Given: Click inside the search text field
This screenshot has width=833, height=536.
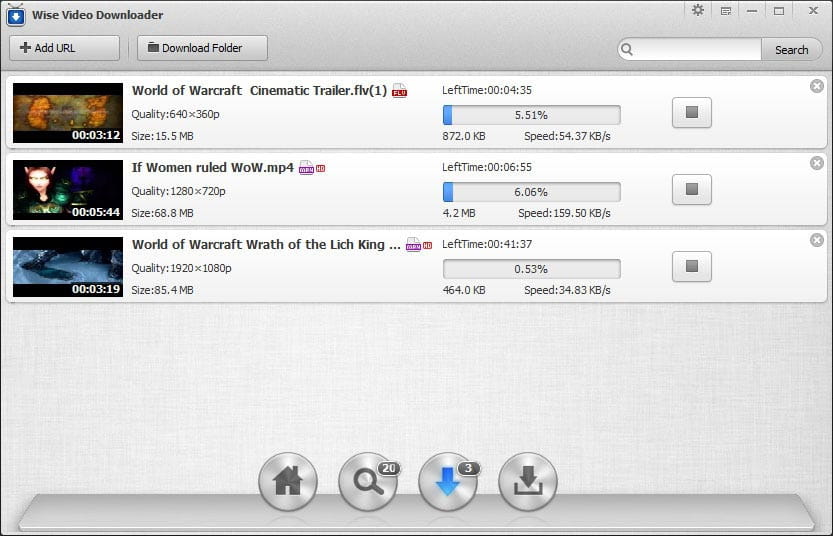Looking at the screenshot, I should (x=696, y=50).
